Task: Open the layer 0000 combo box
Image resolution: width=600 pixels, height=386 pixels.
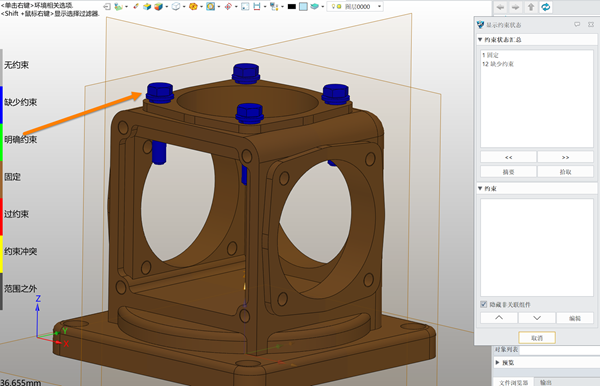Action: 355,7
